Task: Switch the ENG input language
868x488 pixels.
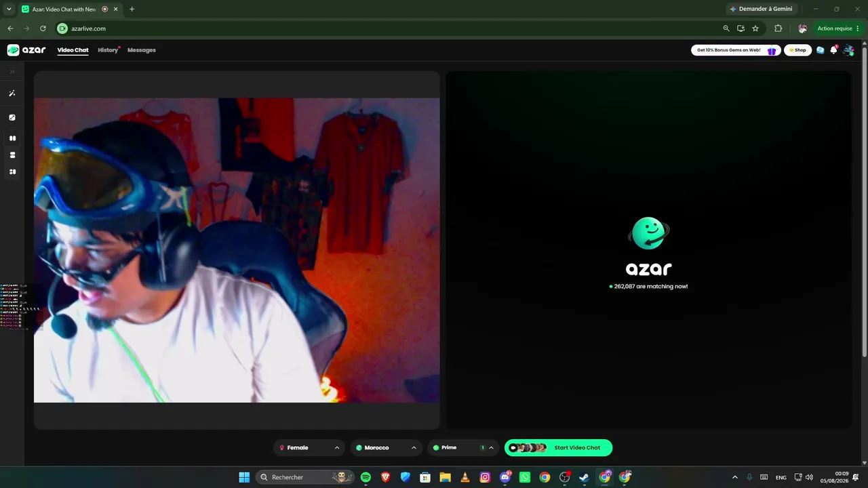Action: point(781,477)
